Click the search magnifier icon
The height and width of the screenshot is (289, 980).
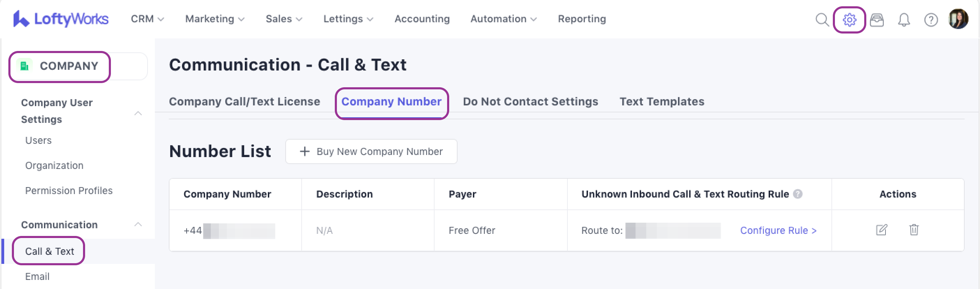point(822,20)
